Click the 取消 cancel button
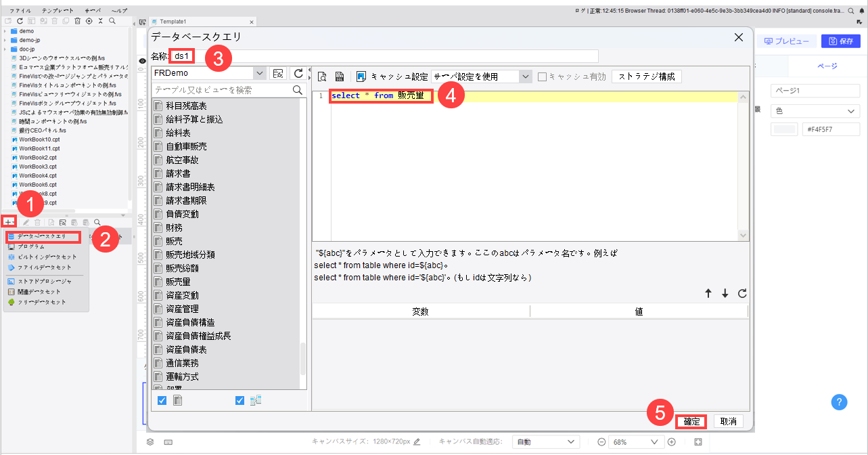Viewport: 868px width, 455px height. pos(729,421)
